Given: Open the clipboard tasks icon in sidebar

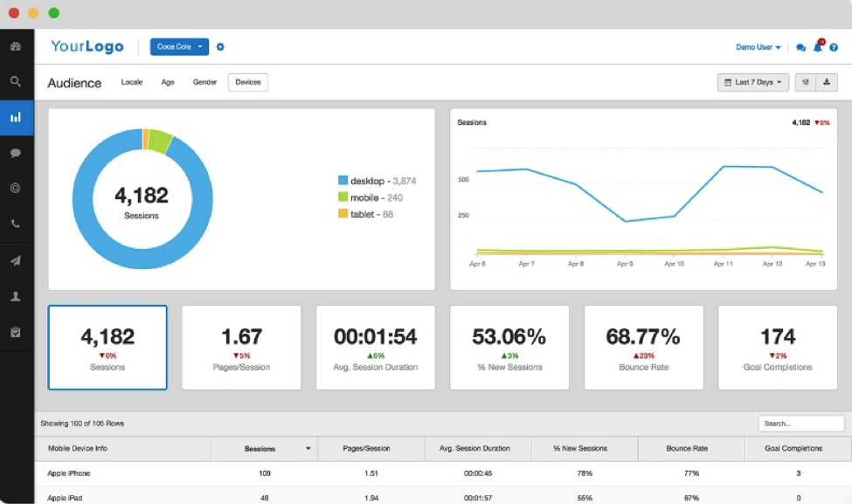Looking at the screenshot, I should (x=17, y=331).
